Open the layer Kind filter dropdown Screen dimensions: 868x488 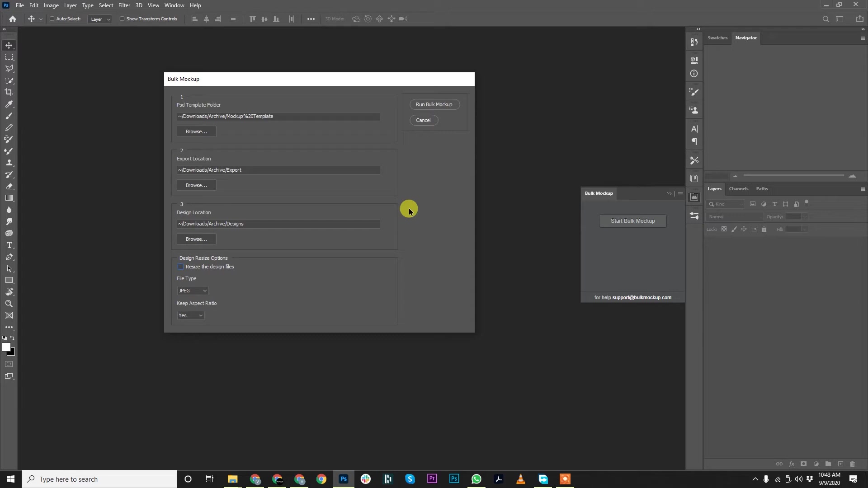click(x=726, y=204)
